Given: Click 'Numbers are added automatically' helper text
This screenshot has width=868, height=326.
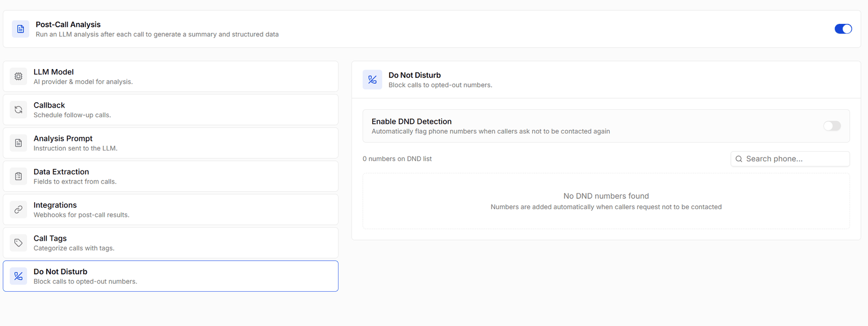Looking at the screenshot, I should (606, 207).
